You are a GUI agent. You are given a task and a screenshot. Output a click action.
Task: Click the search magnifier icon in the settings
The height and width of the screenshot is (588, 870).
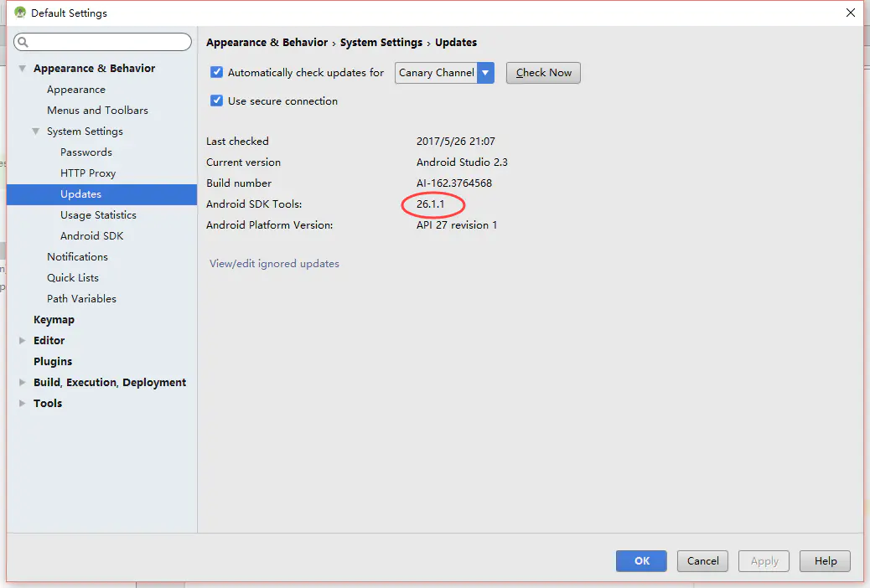(x=23, y=42)
